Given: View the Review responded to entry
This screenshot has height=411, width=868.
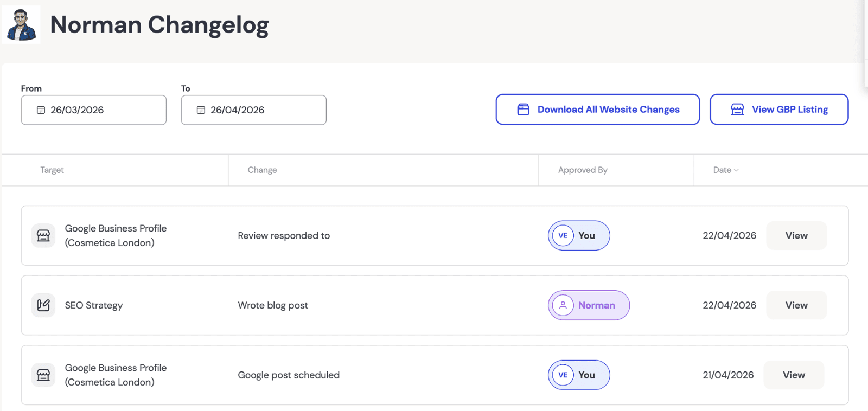Looking at the screenshot, I should pyautogui.click(x=796, y=236).
